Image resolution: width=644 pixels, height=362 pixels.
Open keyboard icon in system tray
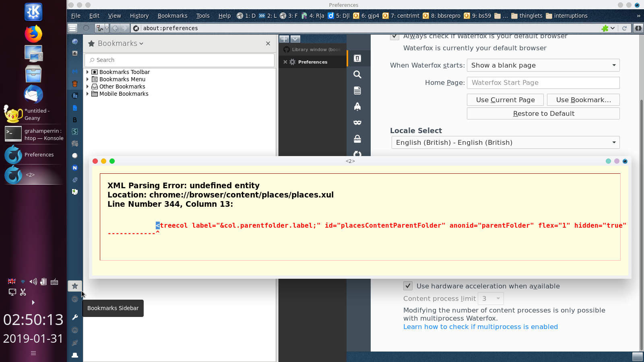(x=54, y=282)
